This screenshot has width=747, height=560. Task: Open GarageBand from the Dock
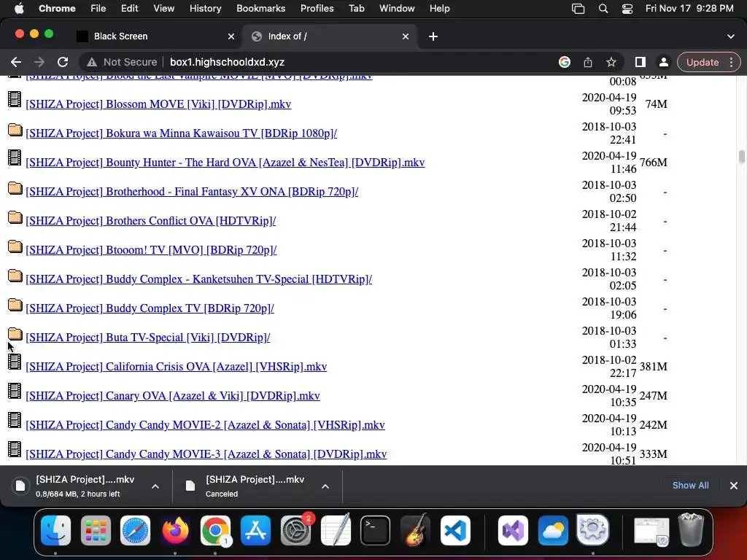coord(415,530)
